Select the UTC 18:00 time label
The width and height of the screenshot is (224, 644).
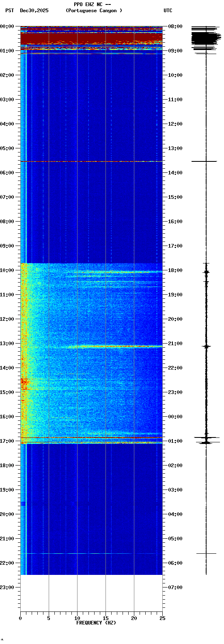pyautogui.click(x=175, y=270)
